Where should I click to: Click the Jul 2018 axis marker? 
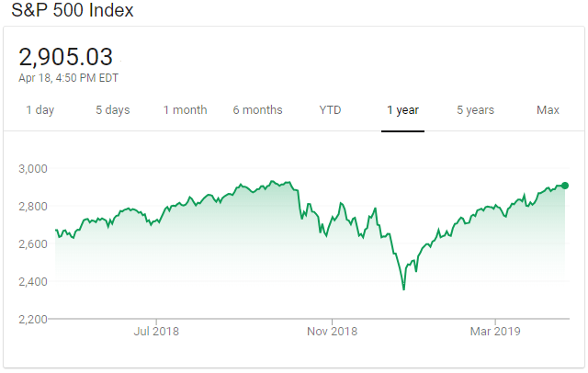coord(155,332)
